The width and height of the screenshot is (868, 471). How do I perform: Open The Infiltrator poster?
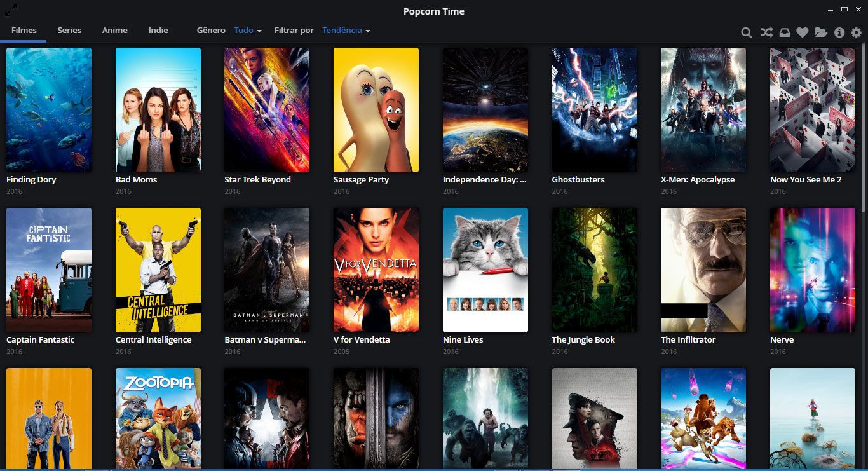(x=703, y=270)
